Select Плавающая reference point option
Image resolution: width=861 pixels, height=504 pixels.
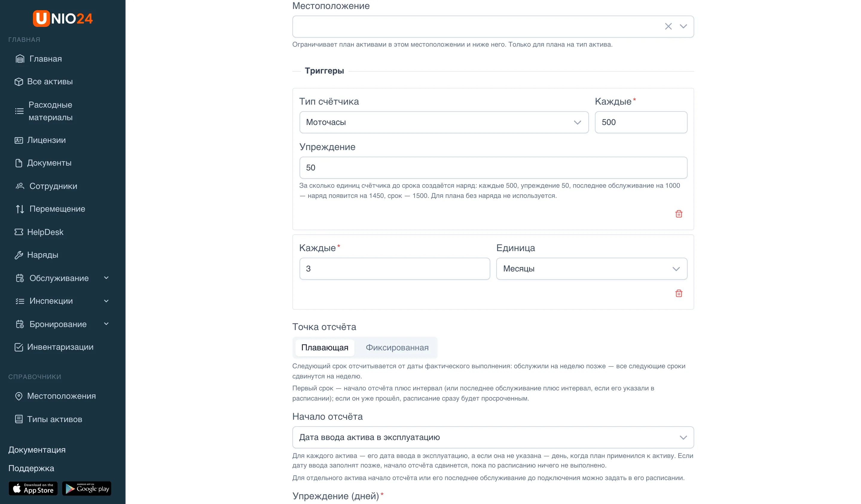pos(325,347)
